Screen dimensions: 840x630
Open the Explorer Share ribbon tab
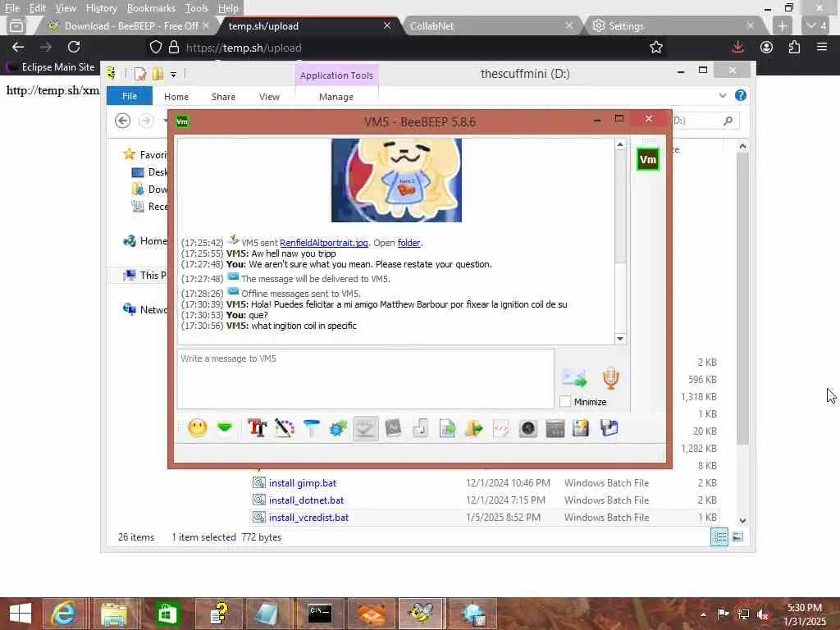(x=223, y=97)
